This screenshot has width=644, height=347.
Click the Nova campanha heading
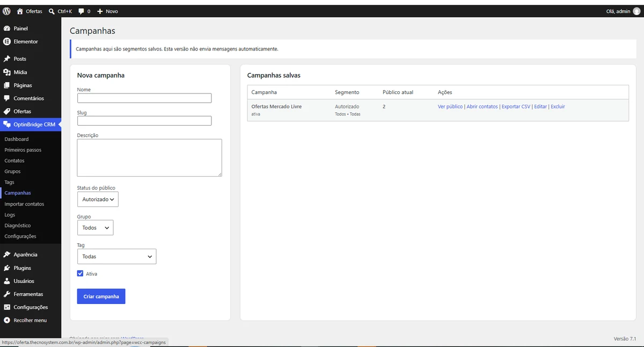[x=101, y=75]
